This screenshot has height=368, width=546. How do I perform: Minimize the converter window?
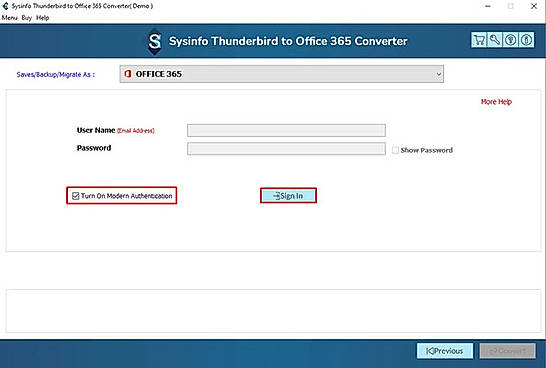click(x=488, y=6)
